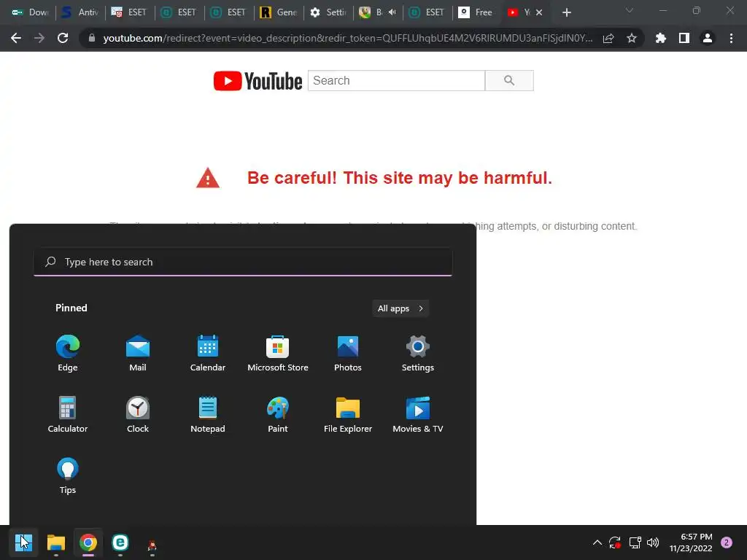Launch the Photos app
Screen dimensions: 747x560
click(x=348, y=353)
